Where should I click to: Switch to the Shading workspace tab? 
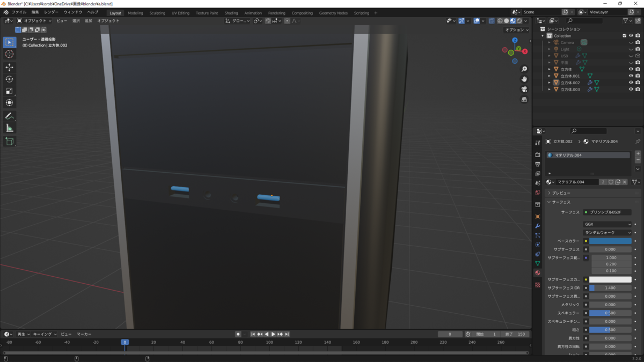point(231,13)
